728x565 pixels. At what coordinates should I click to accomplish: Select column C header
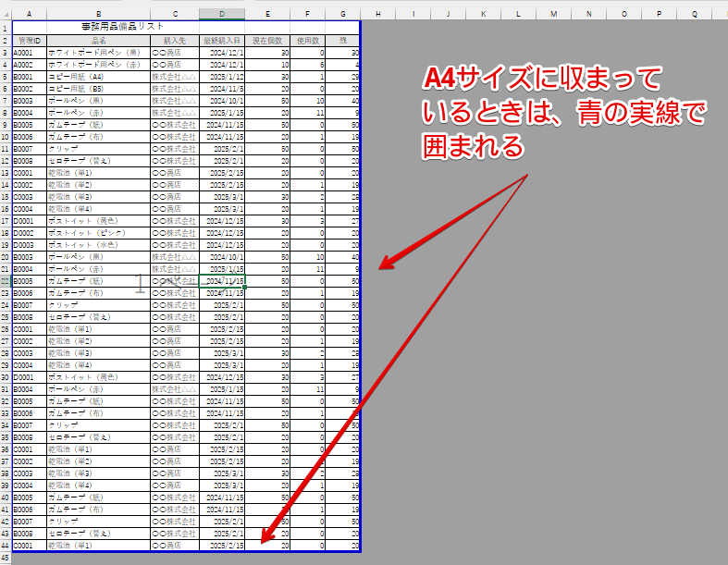point(175,15)
